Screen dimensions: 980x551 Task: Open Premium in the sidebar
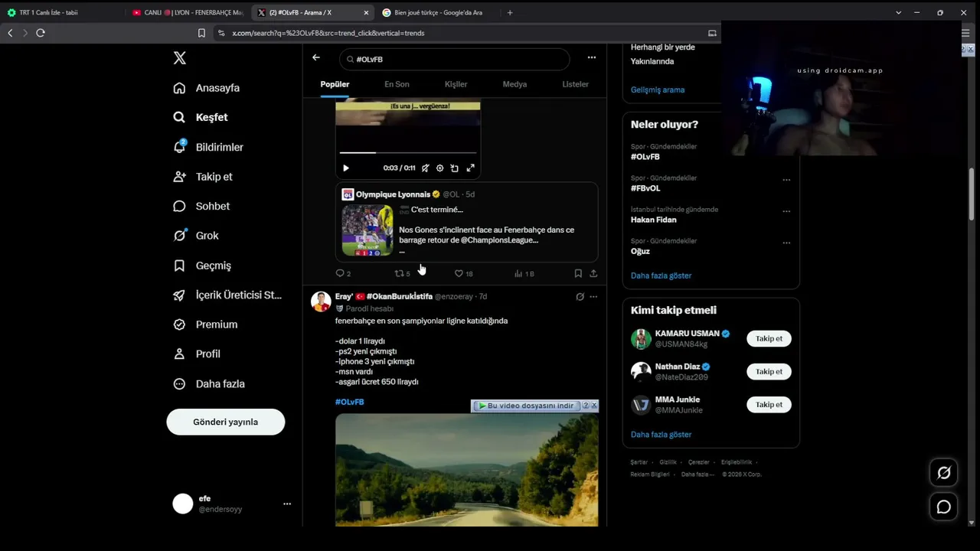(205, 324)
